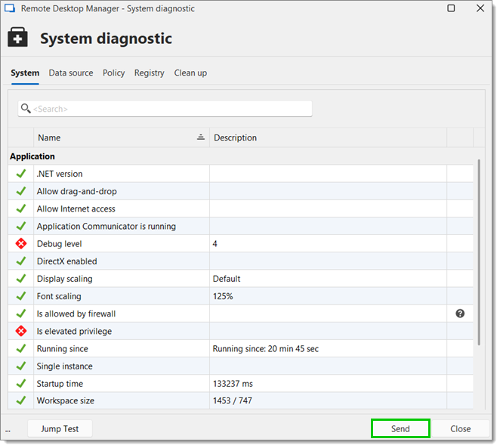Screen dimensions: 500x448
Task: Click the check icon beside Startup time
Action: pos(21,384)
